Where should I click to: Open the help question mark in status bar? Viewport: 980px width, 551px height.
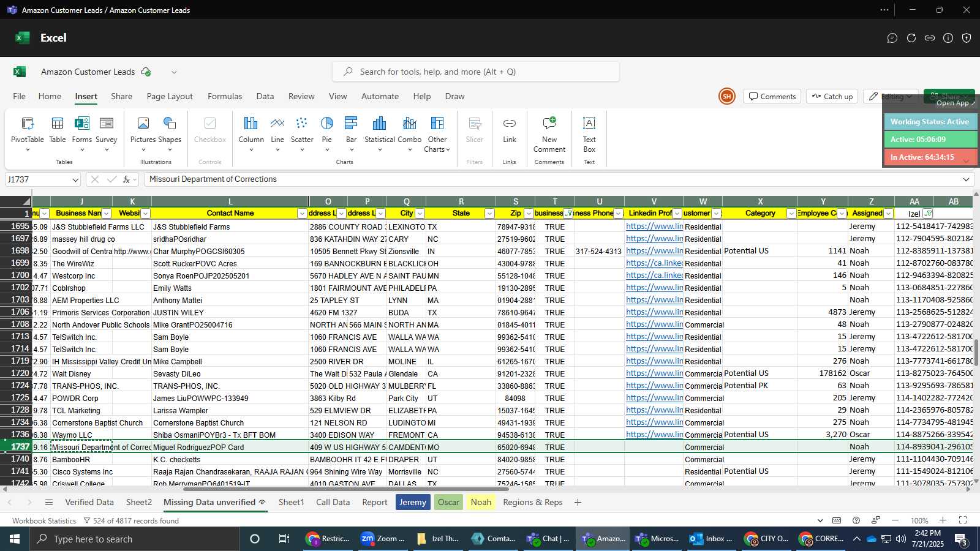pos(856,520)
